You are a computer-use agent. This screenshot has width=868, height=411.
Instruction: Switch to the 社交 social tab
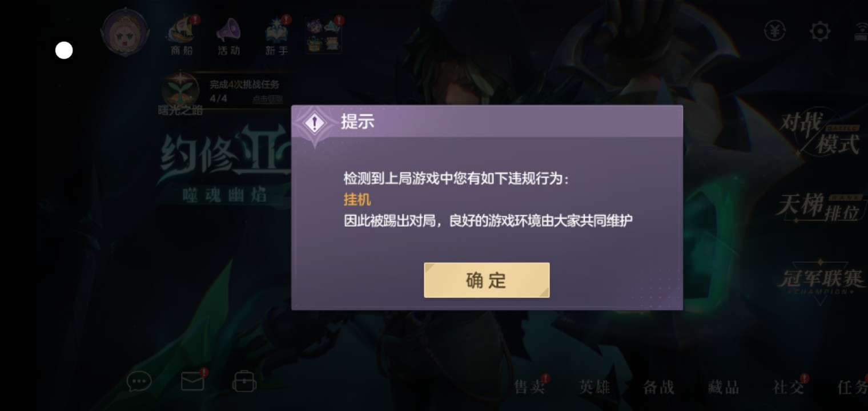789,388
